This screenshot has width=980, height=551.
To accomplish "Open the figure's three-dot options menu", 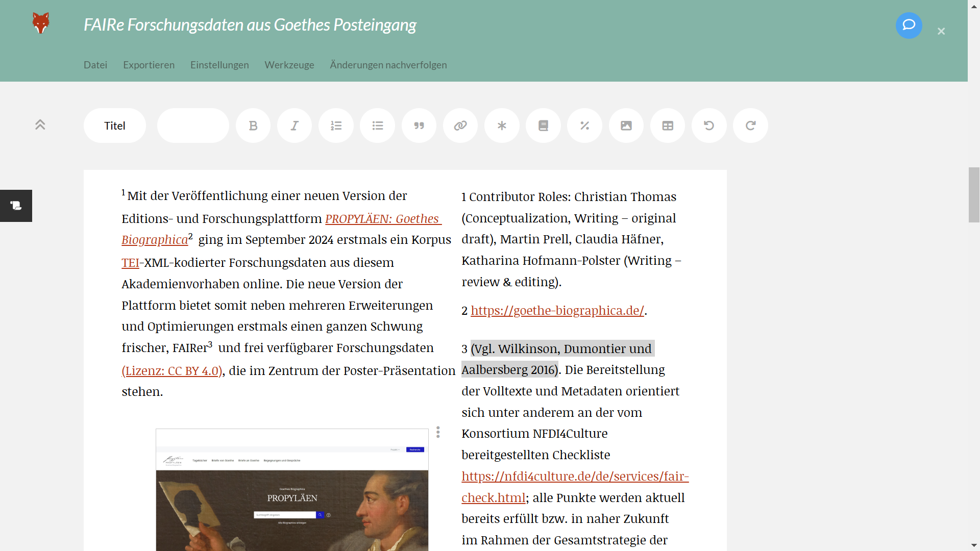I will [x=438, y=432].
